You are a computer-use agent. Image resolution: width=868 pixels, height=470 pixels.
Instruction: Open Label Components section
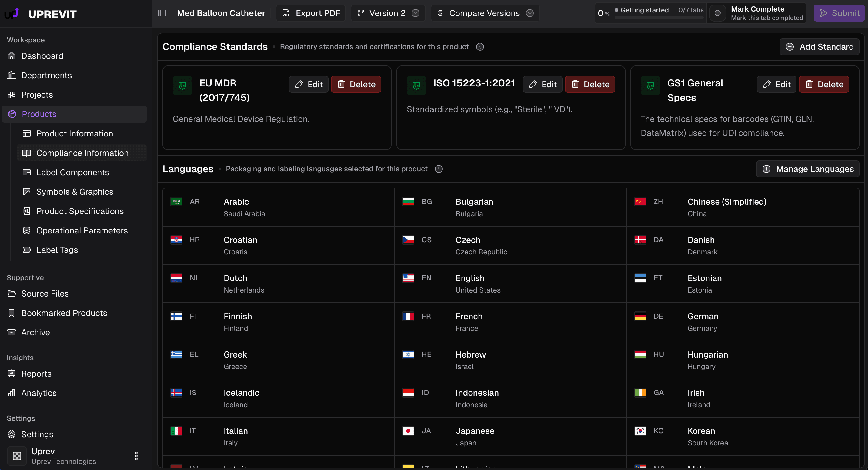73,172
